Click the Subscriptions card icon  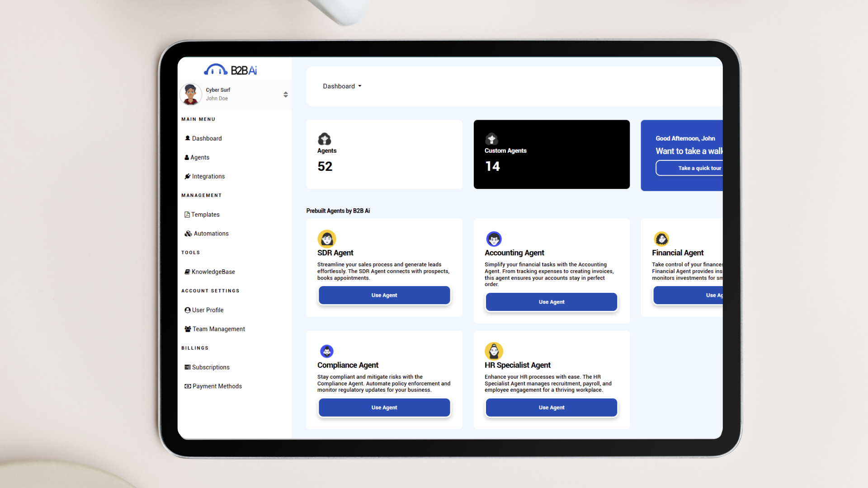(187, 367)
